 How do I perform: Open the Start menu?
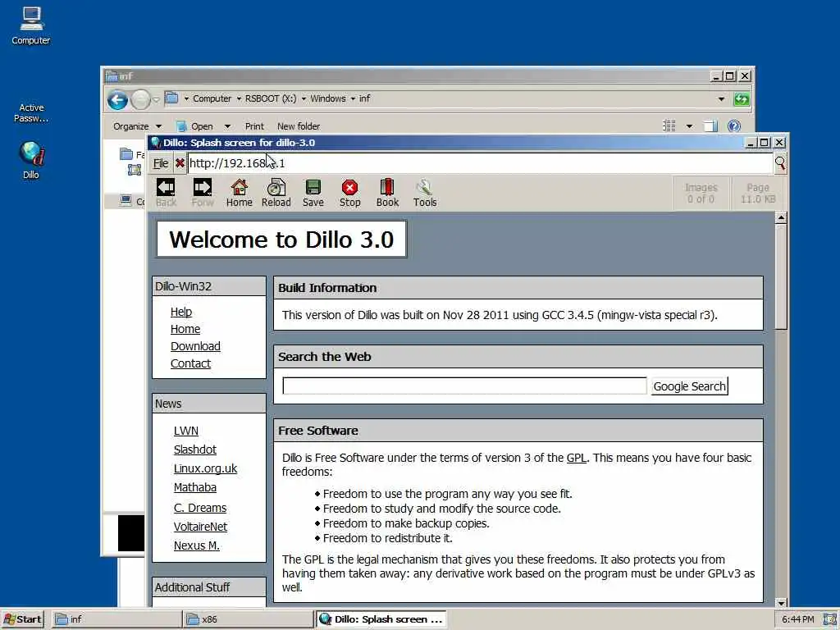click(22, 619)
